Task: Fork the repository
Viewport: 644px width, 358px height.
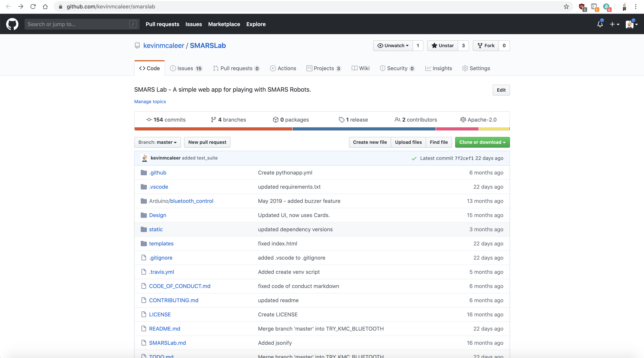Action: (x=486, y=45)
